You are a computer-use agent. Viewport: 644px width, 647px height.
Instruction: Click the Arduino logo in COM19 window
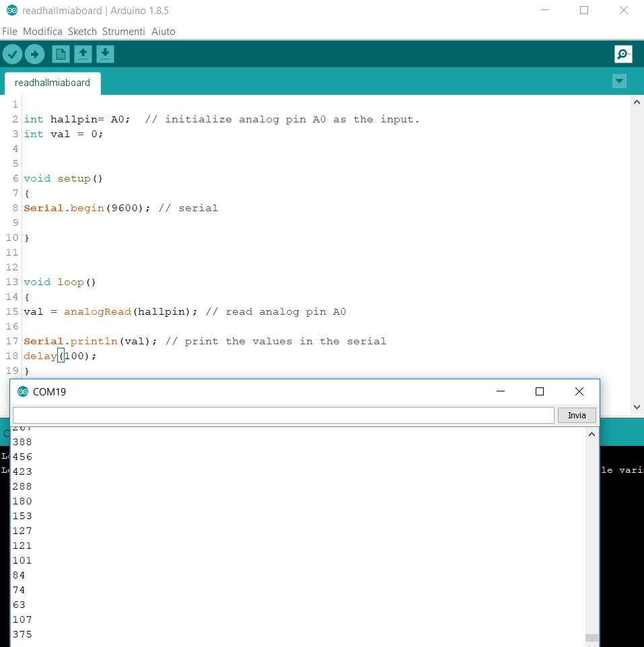23,391
